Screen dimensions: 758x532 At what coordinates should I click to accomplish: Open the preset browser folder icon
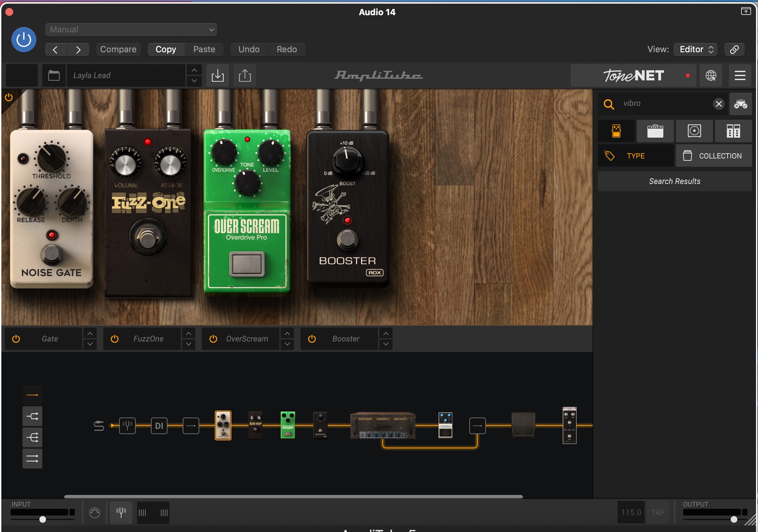tap(54, 75)
